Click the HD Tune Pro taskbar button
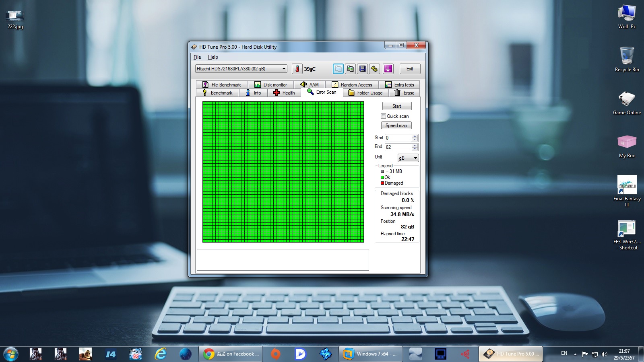644x362 pixels. coord(511,354)
